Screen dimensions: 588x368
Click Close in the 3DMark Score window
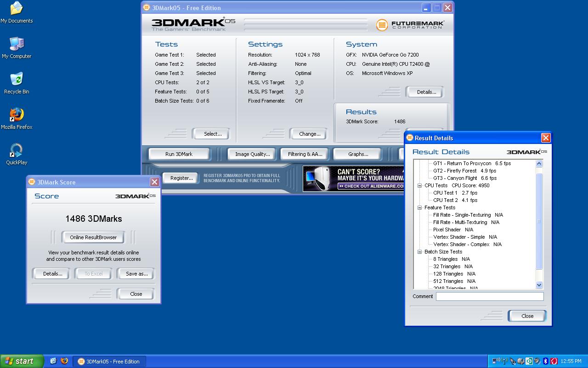(x=136, y=294)
